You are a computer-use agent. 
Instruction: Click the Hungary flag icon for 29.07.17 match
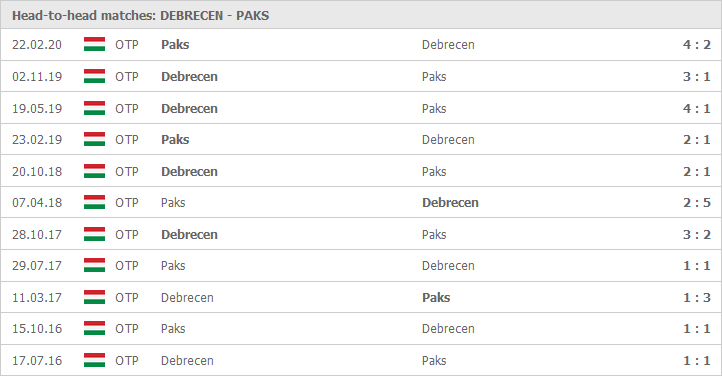94,265
